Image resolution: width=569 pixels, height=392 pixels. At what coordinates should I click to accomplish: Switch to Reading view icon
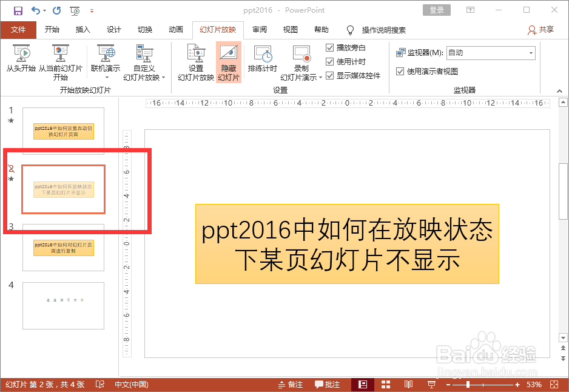point(409,384)
